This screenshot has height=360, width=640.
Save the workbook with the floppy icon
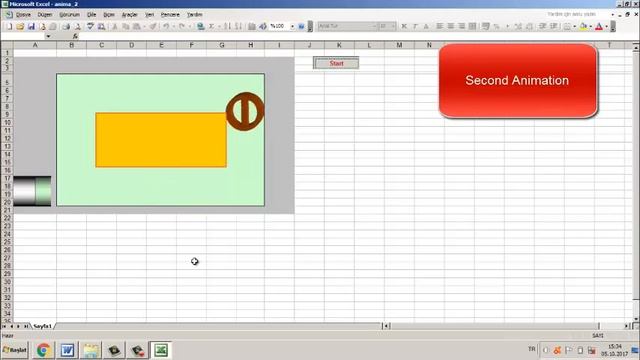pyautogui.click(x=31, y=27)
